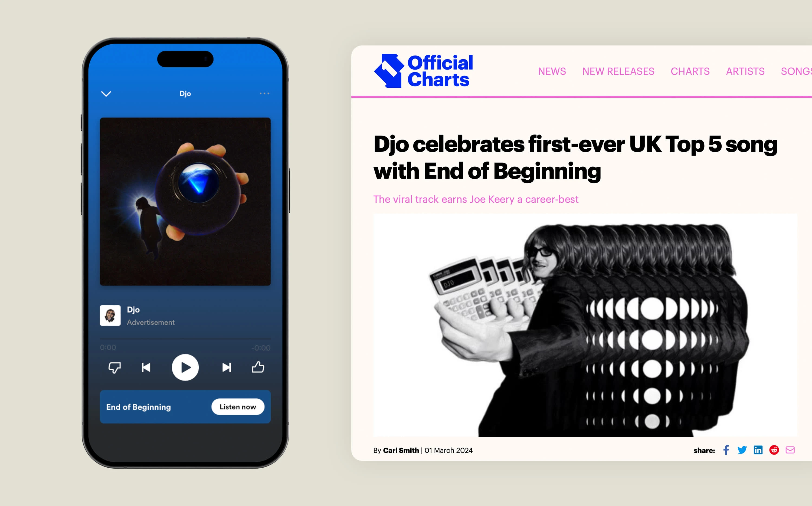
Task: Click the End of Beginning song link
Action: pyautogui.click(x=139, y=406)
